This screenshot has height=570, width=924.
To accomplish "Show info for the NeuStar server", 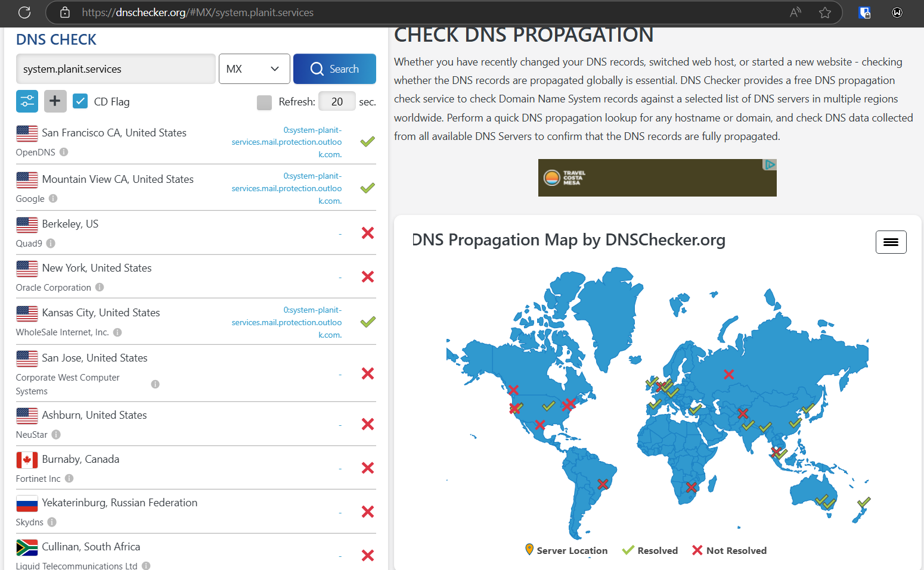I will pos(56,435).
